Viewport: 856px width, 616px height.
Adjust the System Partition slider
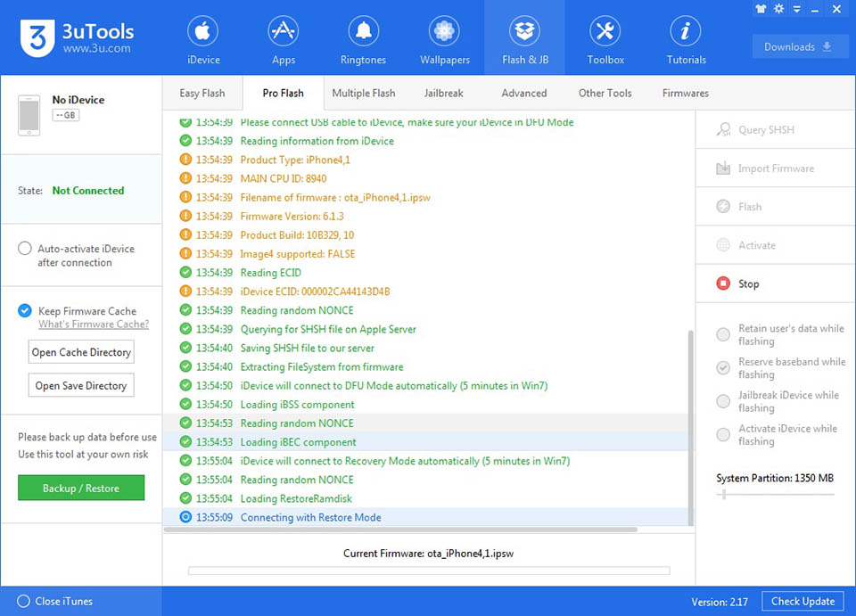(724, 494)
